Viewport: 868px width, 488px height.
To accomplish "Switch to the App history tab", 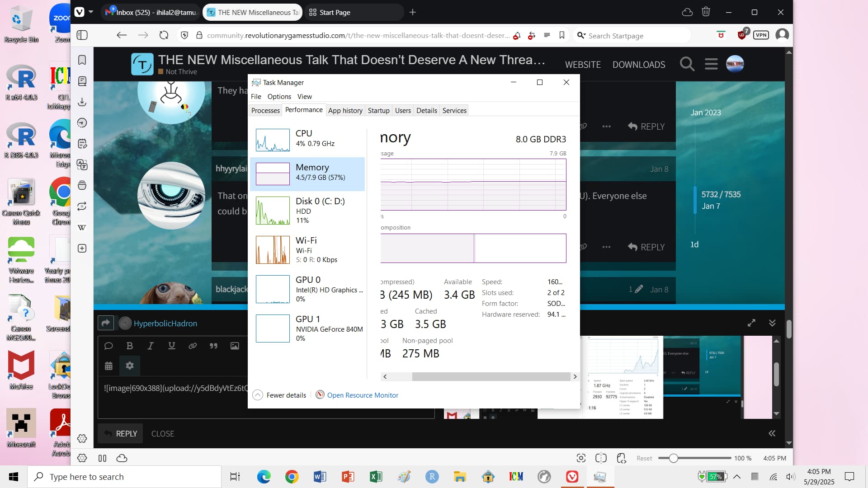I will tap(345, 110).
